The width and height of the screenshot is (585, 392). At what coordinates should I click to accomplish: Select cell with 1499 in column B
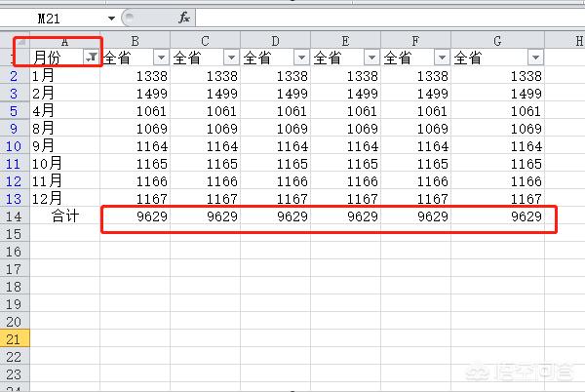(136, 94)
